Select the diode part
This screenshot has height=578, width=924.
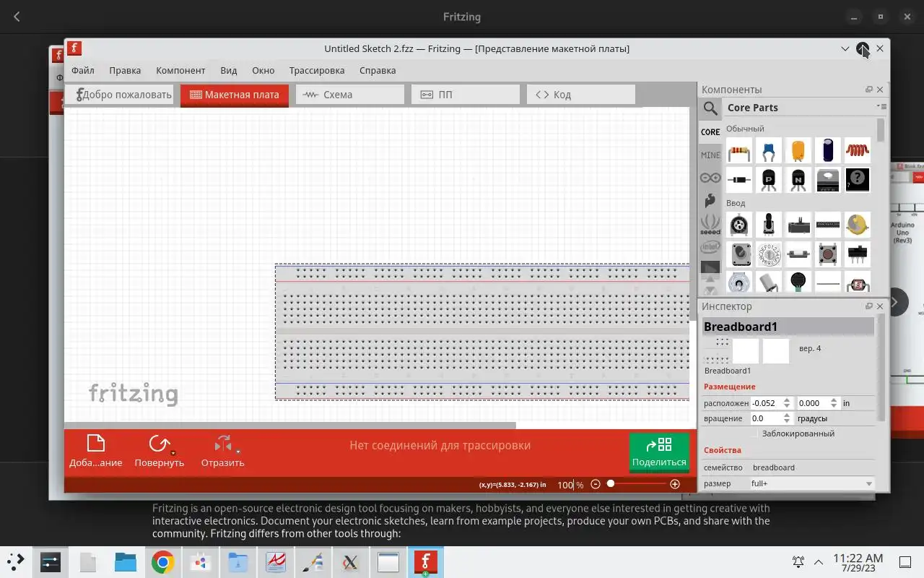pyautogui.click(x=738, y=179)
